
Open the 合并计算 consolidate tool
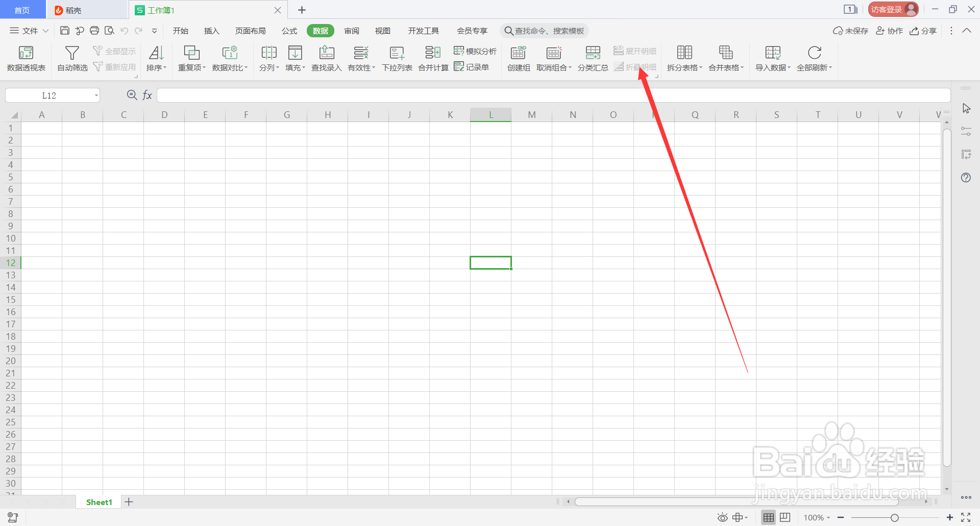[x=433, y=59]
